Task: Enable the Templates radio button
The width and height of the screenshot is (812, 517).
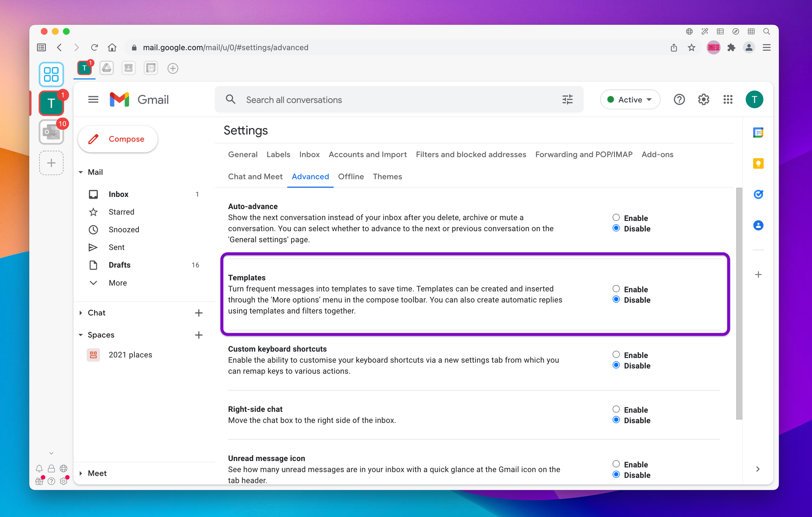Action: 615,289
